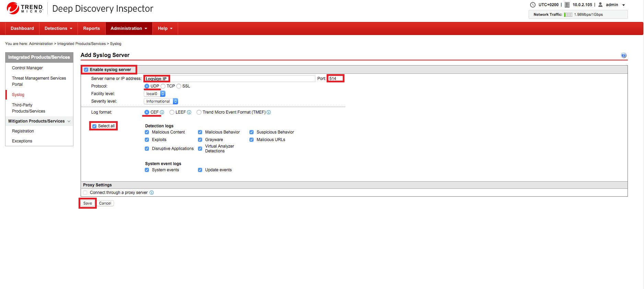Viewport: 644px width, 289px height.
Task: Click the server icon beside 10.0.2.105
Action: point(567,5)
